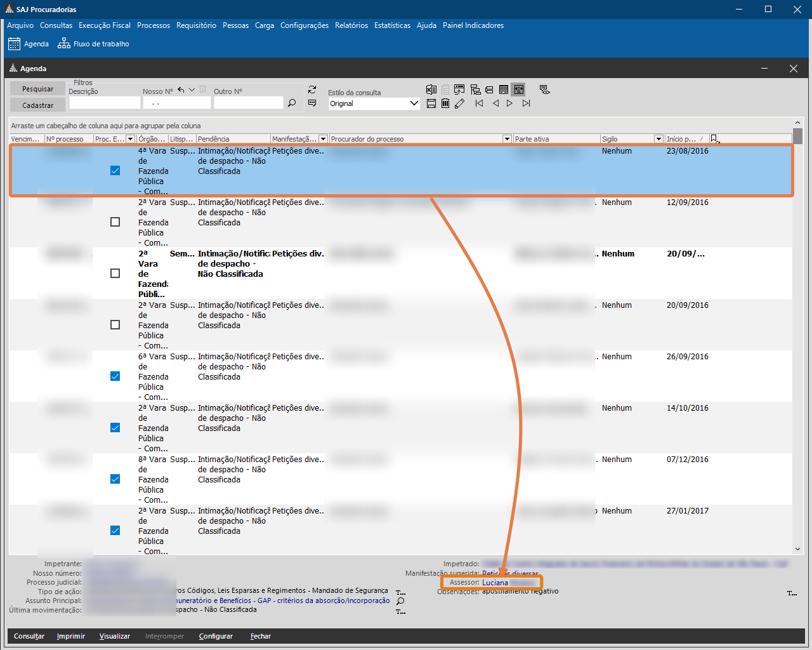Image resolution: width=812 pixels, height=650 pixels.
Task: Open the Procurador do processo filter dropdown
Action: pyautogui.click(x=507, y=139)
